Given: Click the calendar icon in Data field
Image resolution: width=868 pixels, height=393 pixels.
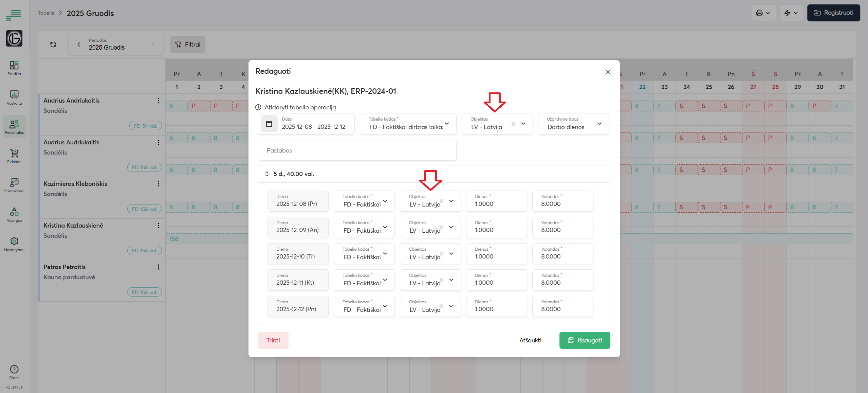Looking at the screenshot, I should click(269, 124).
